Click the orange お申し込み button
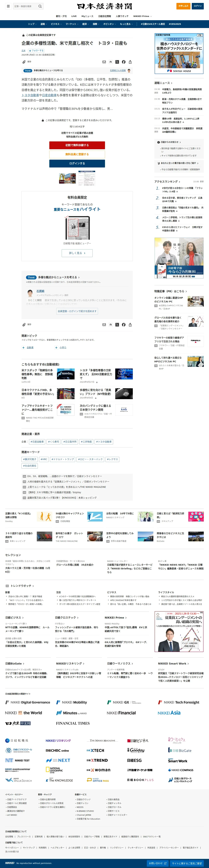 (183, 6)
